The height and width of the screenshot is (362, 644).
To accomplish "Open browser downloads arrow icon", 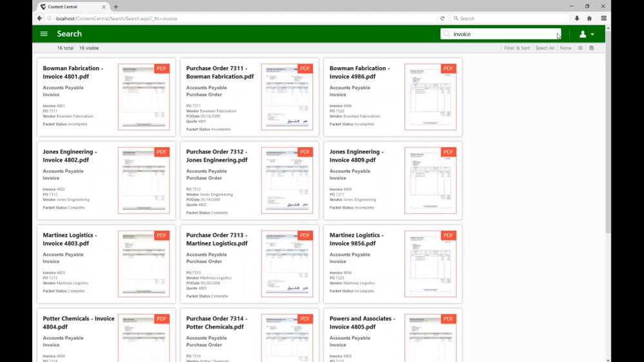I will [x=577, y=19].
